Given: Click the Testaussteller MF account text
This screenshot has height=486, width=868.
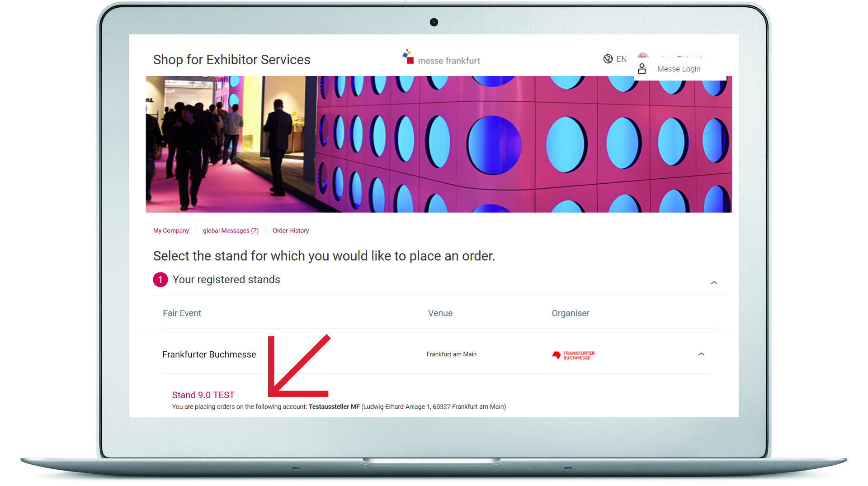Looking at the screenshot, I should 334,407.
